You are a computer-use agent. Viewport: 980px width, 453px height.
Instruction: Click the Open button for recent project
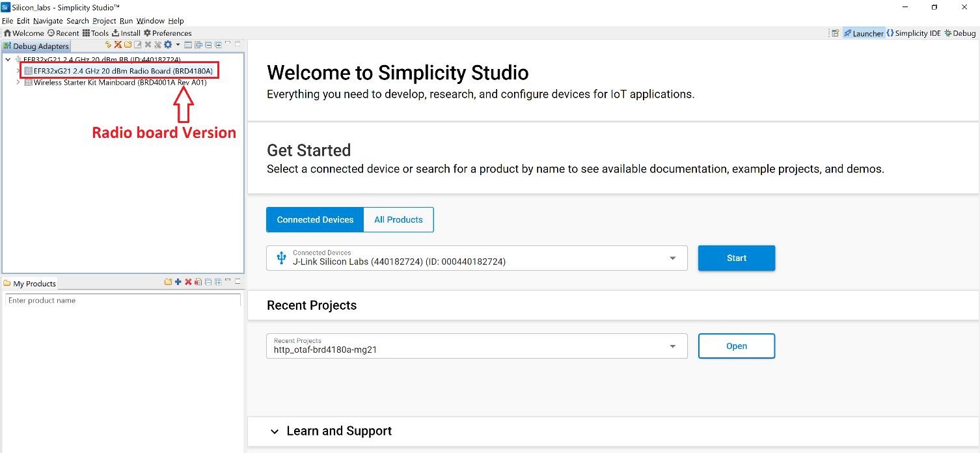736,346
